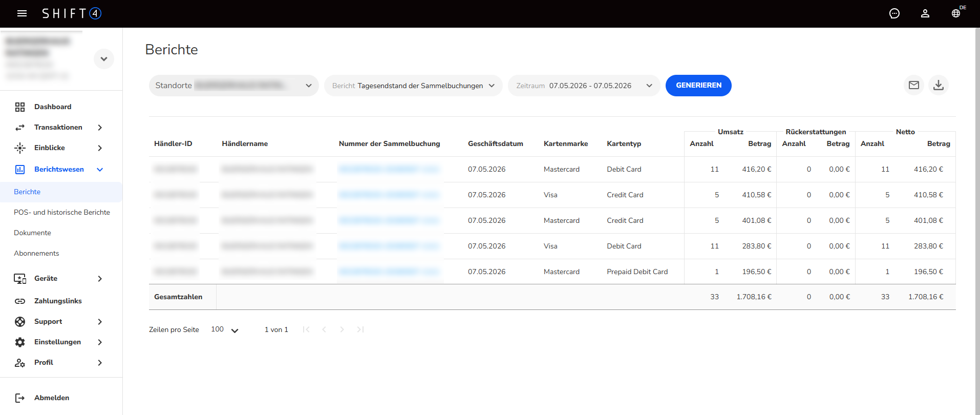Click the Dashboard grid icon
This screenshot has height=415, width=980.
20,107
